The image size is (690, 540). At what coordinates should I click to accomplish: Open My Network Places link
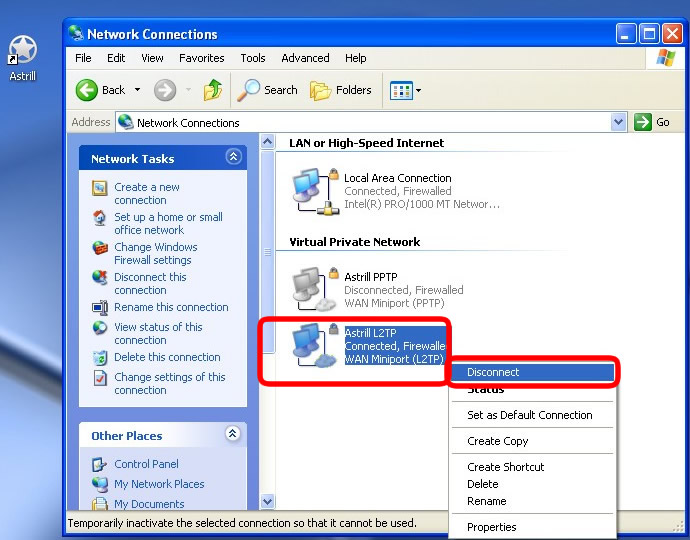pyautogui.click(x=159, y=484)
